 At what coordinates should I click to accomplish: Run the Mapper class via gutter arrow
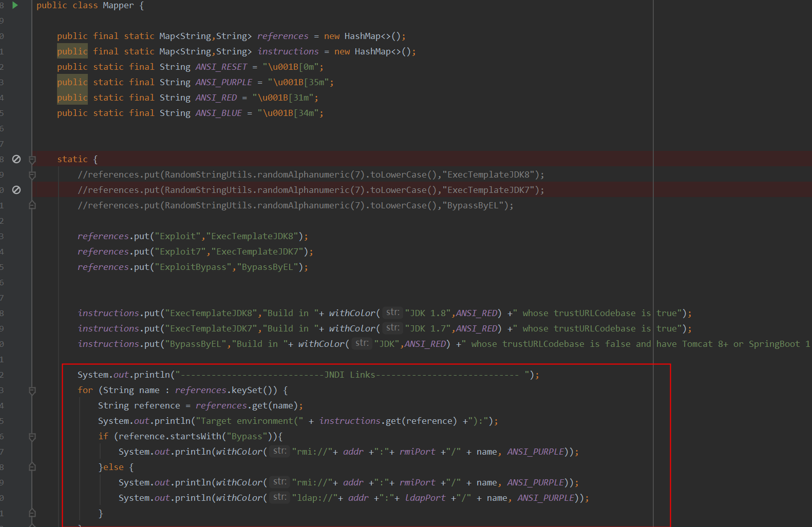click(15, 5)
